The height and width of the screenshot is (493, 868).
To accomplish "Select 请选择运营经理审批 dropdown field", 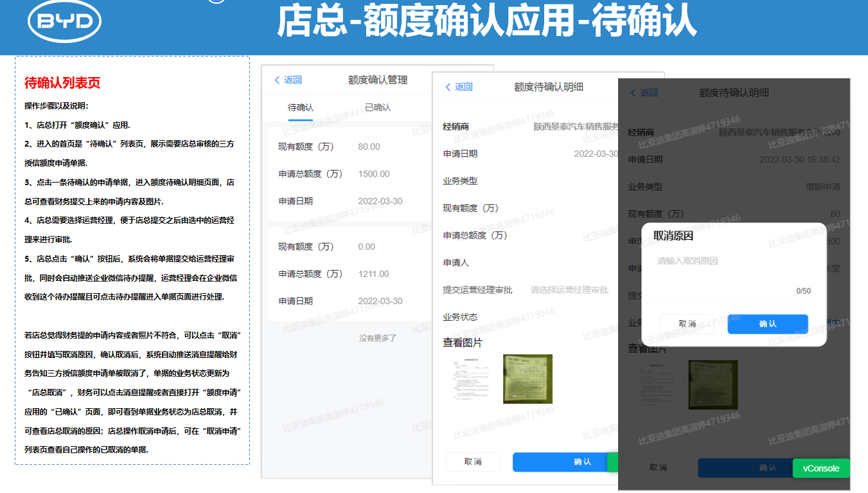I will click(x=569, y=290).
